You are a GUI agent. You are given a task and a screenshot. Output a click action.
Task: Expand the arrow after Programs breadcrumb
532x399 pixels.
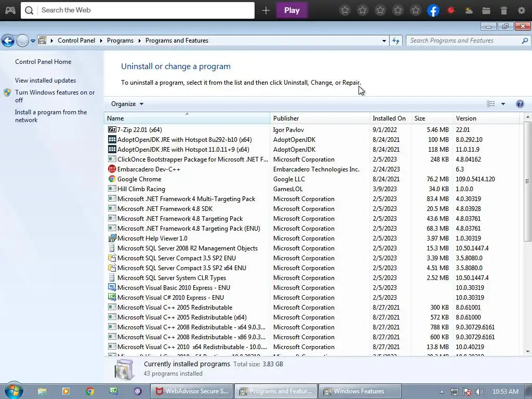point(139,41)
